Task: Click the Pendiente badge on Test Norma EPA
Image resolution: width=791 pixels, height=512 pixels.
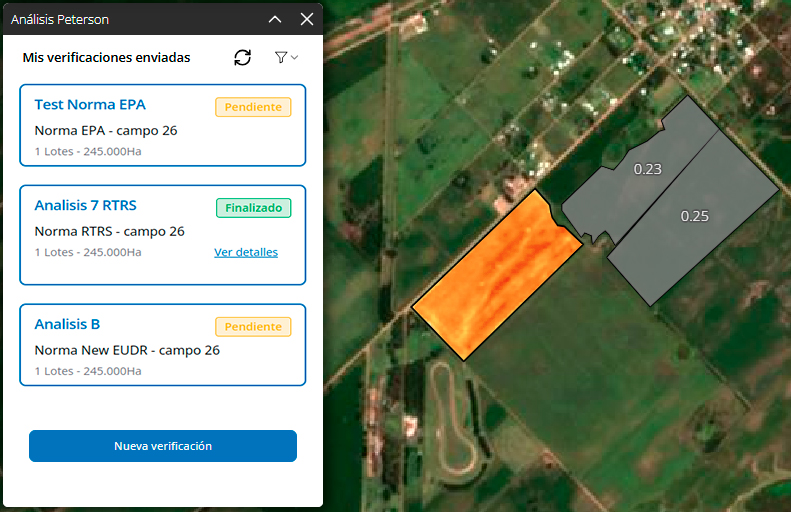Action: tap(253, 107)
